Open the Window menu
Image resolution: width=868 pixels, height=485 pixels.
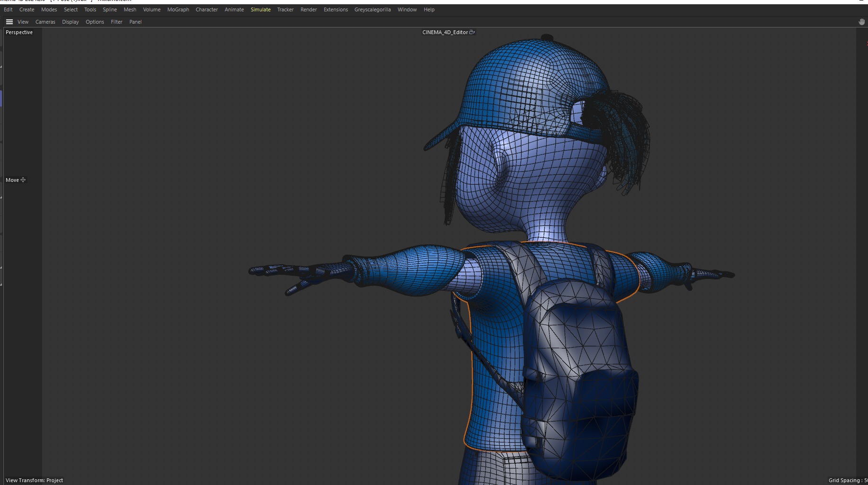(407, 9)
